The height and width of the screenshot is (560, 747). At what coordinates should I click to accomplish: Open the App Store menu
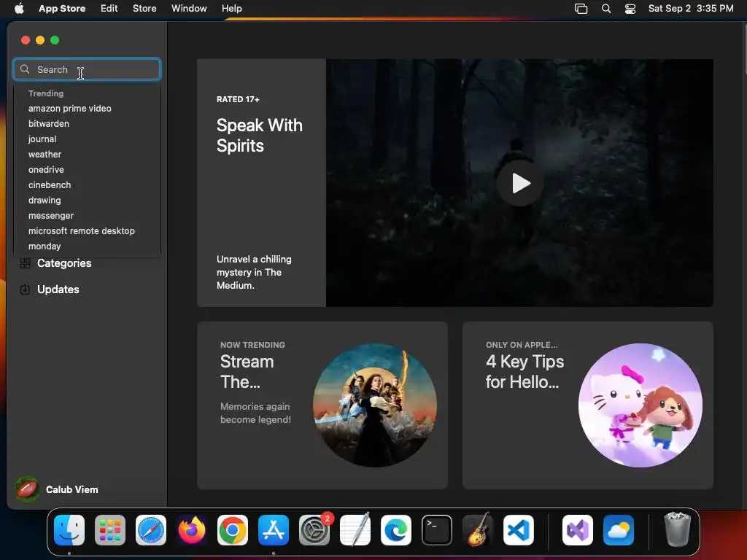click(x=62, y=9)
